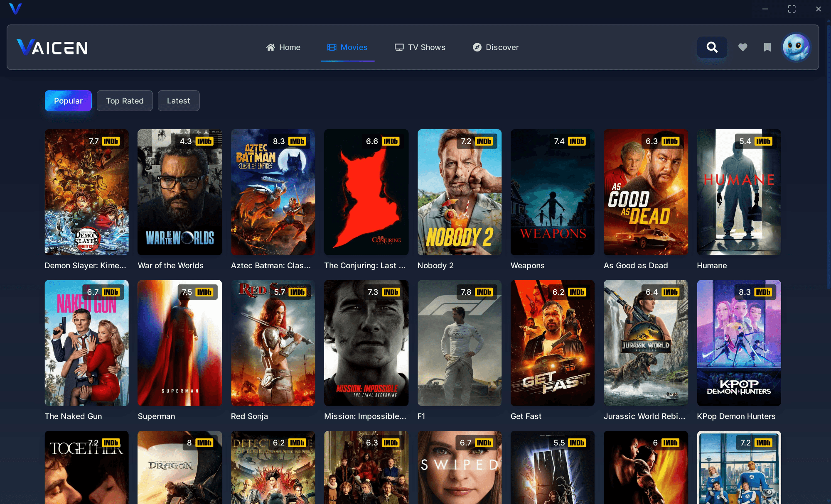The height and width of the screenshot is (504, 831).
Task: Open the Discover tab
Action: [x=496, y=47]
